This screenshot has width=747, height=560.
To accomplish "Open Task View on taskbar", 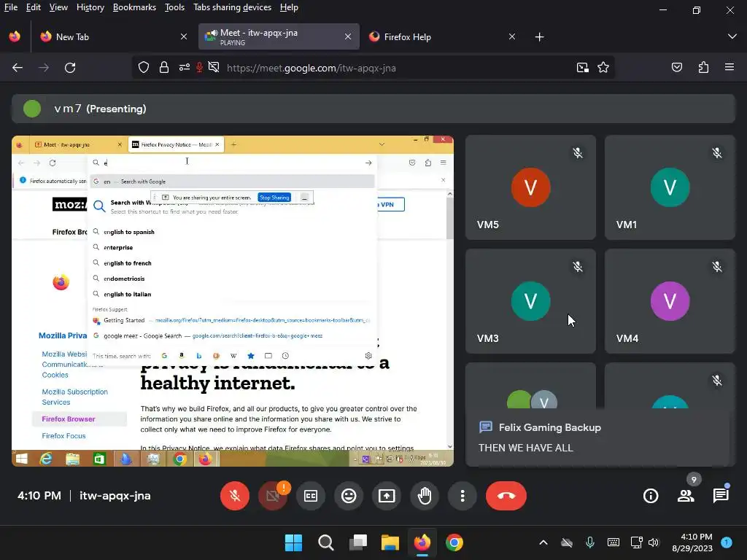I will [x=357, y=542].
